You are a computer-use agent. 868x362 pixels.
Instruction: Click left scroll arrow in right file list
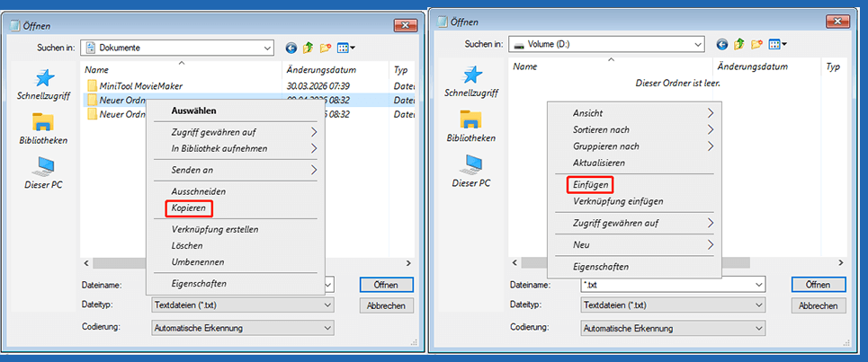(515, 262)
